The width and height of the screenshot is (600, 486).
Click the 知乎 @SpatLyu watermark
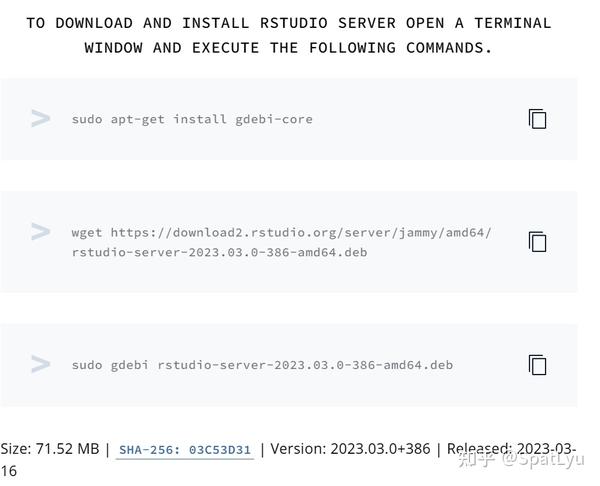pos(521,459)
